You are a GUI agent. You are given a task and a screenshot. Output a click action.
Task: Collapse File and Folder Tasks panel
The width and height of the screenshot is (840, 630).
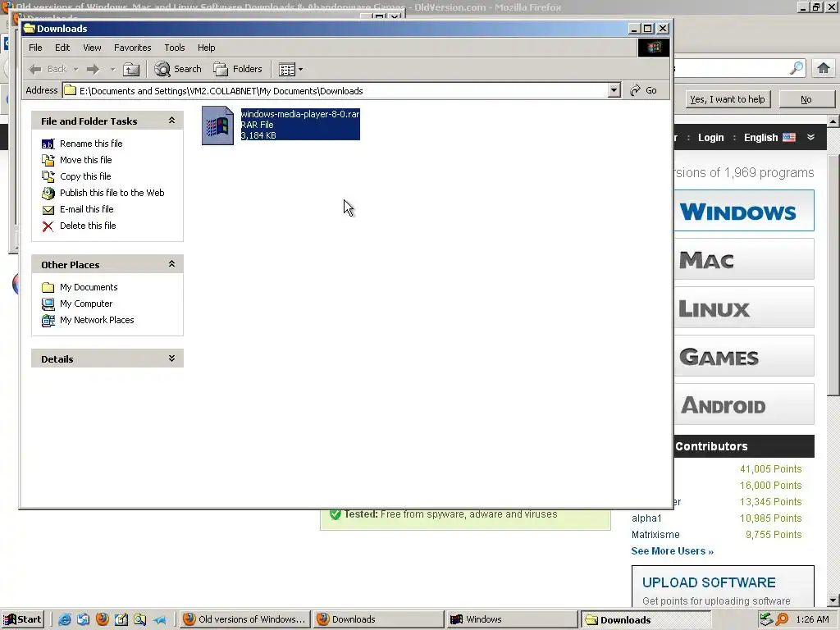coord(171,121)
